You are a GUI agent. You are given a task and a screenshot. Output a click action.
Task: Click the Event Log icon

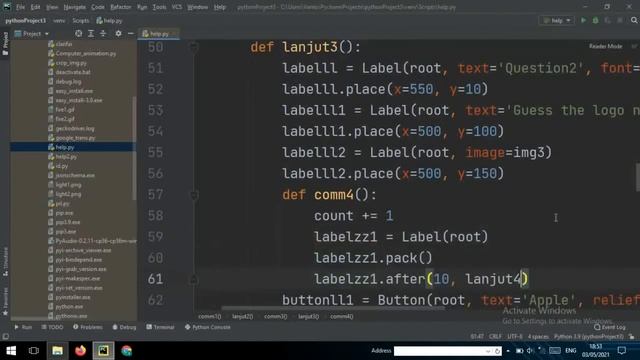click(597, 327)
